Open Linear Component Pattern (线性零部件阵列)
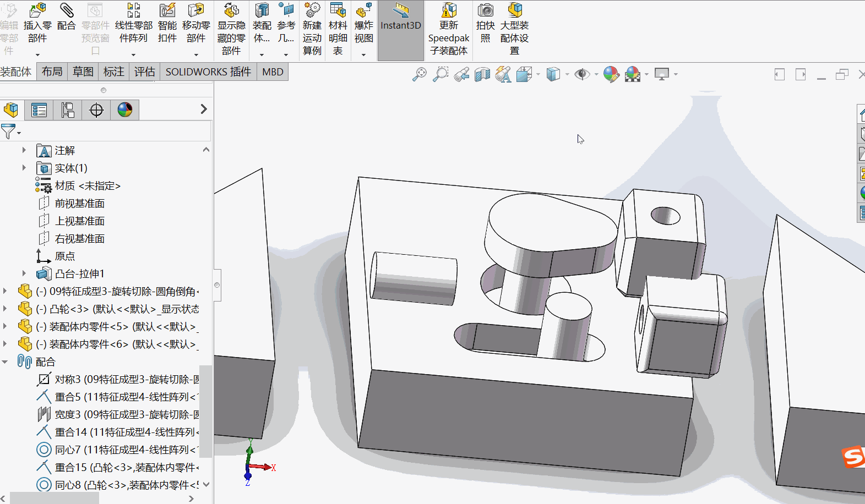The width and height of the screenshot is (865, 504). (134, 10)
